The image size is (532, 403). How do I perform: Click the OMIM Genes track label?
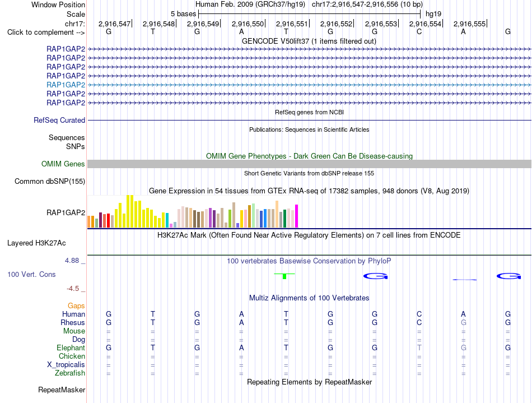coord(63,164)
